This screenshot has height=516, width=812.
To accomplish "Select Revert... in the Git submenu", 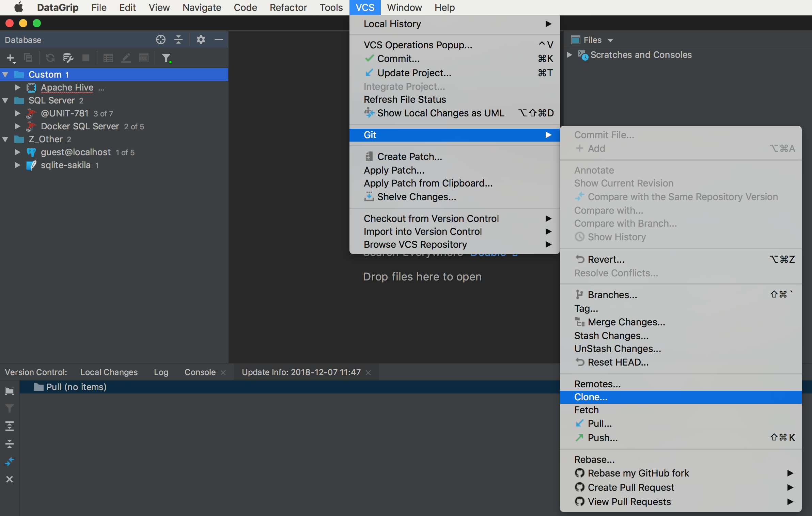I will pos(681,259).
